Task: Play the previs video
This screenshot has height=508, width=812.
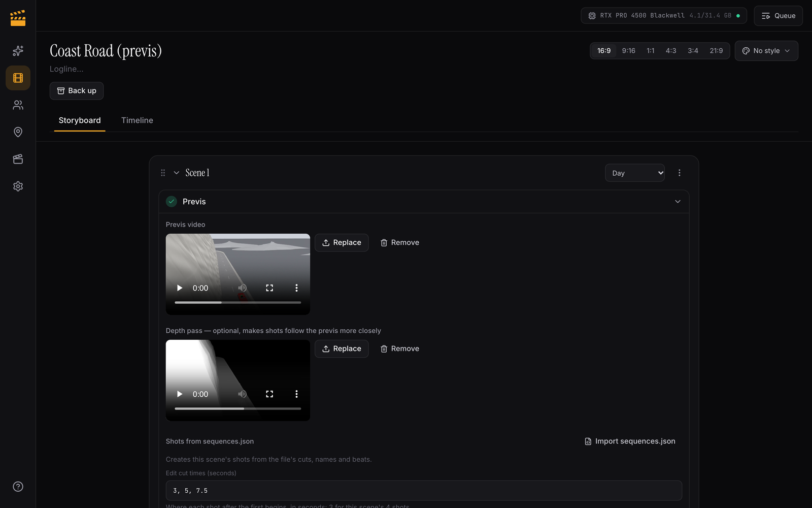Action: click(179, 288)
